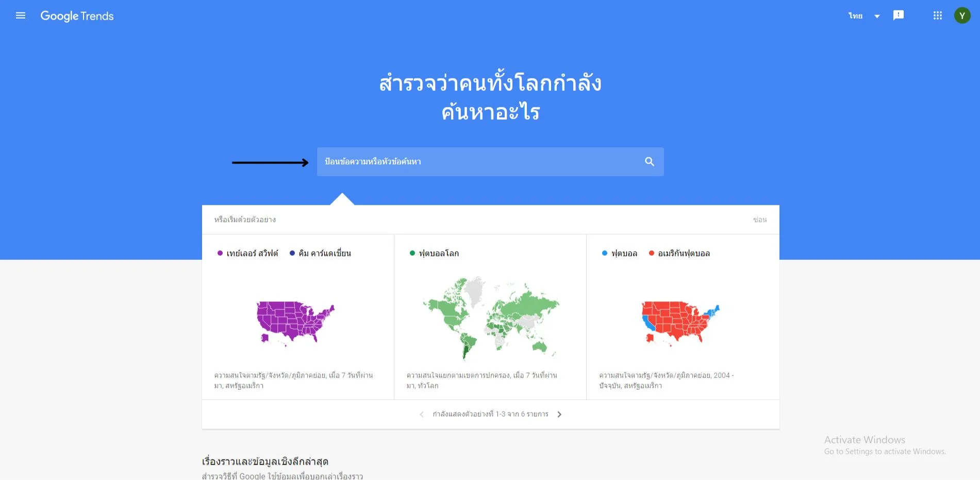This screenshot has height=480, width=980.
Task: Click the search magnifier icon
Action: [649, 161]
